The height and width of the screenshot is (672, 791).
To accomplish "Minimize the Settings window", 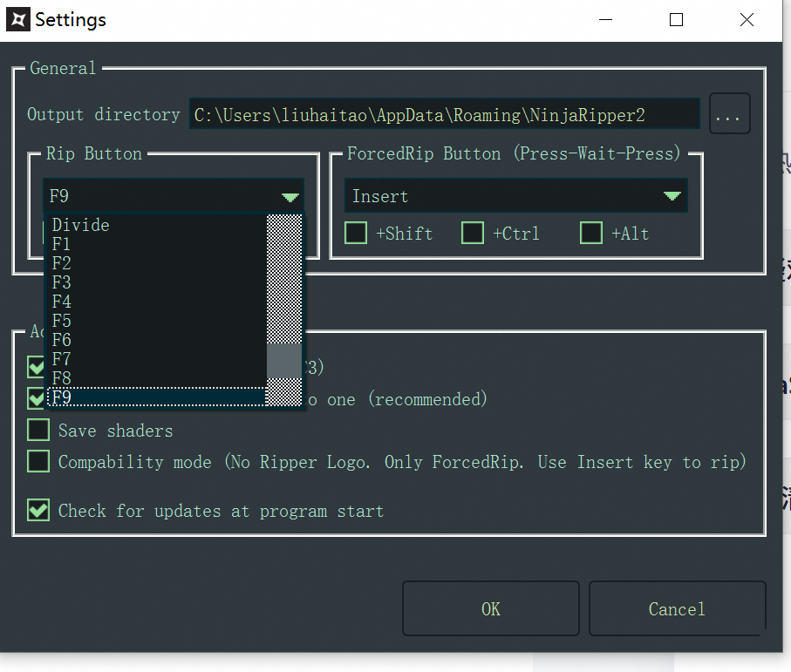I will [x=605, y=20].
